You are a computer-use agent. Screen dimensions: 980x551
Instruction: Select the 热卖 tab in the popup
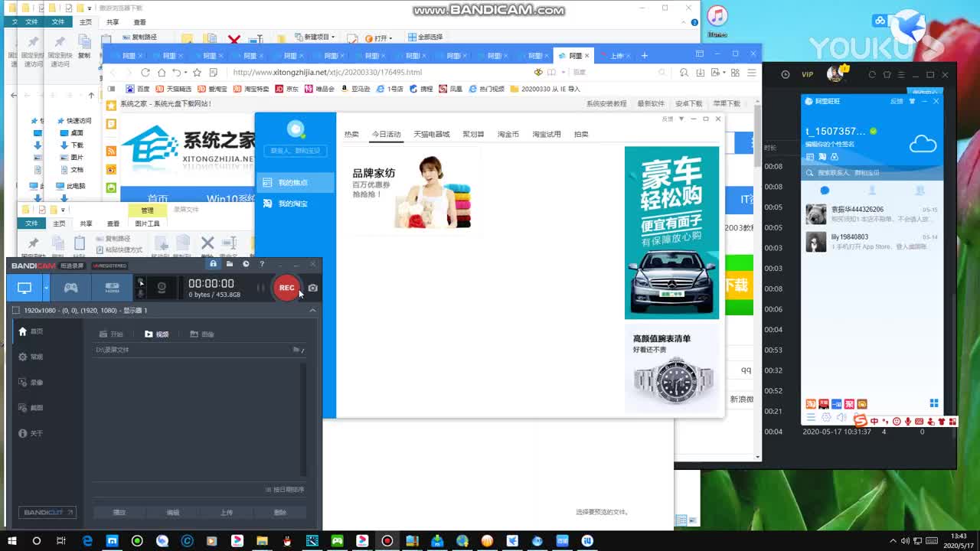click(x=351, y=134)
